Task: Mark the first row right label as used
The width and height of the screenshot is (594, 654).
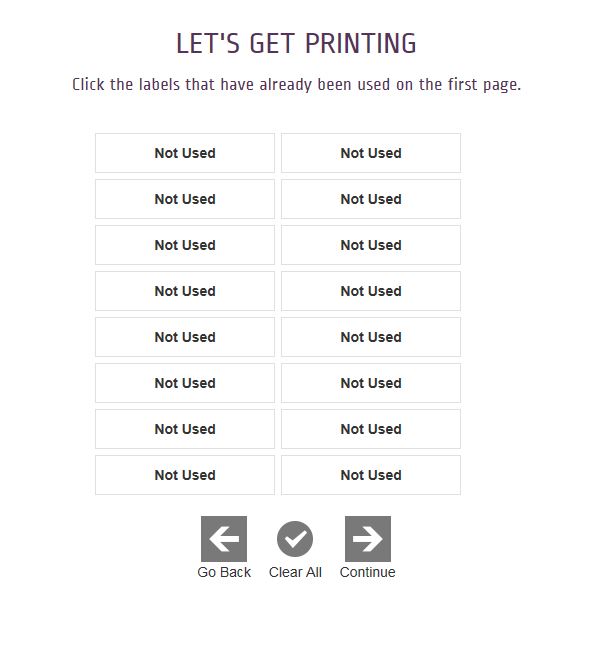Action: click(371, 153)
